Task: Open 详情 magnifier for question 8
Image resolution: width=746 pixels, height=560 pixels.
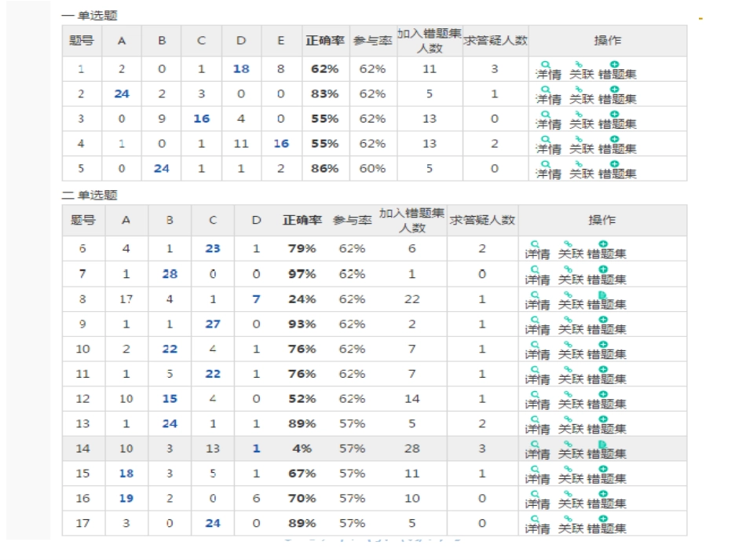Action: tap(536, 295)
